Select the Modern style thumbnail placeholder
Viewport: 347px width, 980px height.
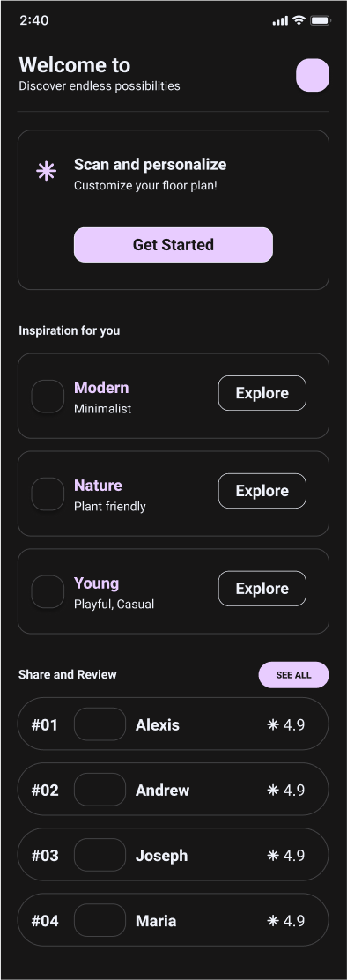pyautogui.click(x=48, y=397)
